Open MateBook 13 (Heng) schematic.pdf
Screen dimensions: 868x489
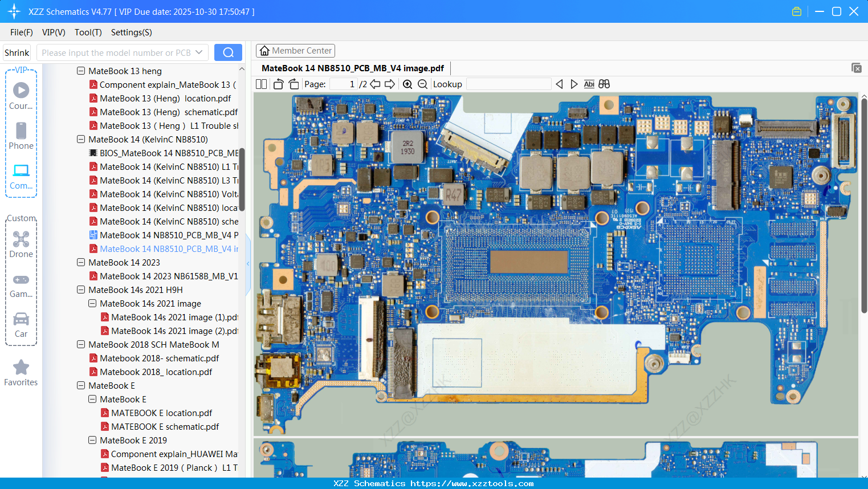pyautogui.click(x=164, y=112)
